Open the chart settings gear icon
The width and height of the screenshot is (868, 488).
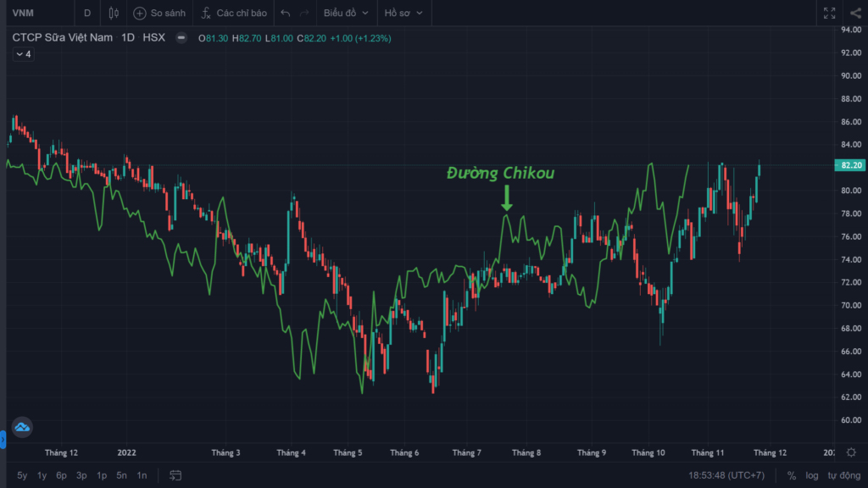851,452
